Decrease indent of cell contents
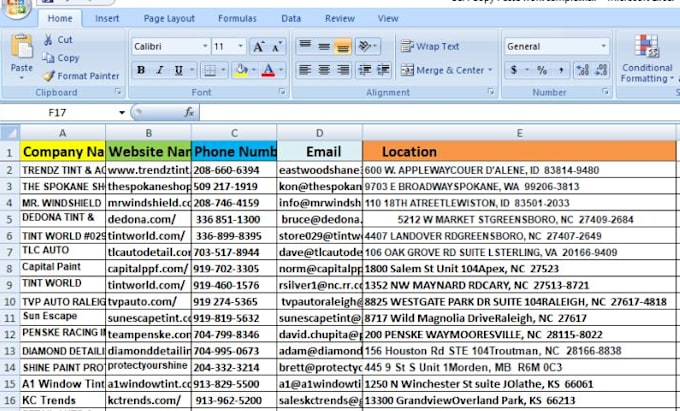680x411 pixels. coord(365,70)
